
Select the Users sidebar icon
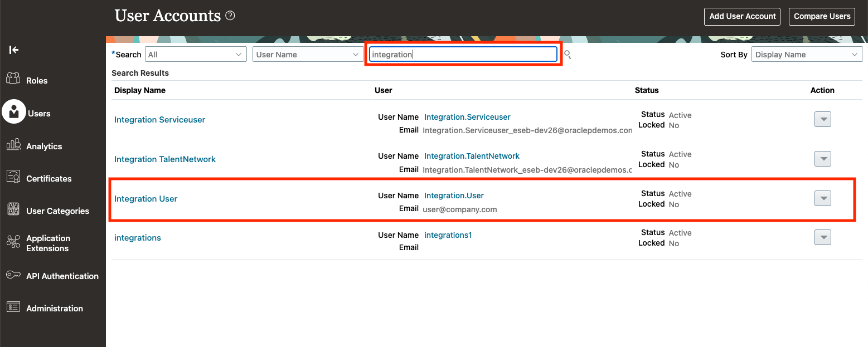[x=13, y=111]
